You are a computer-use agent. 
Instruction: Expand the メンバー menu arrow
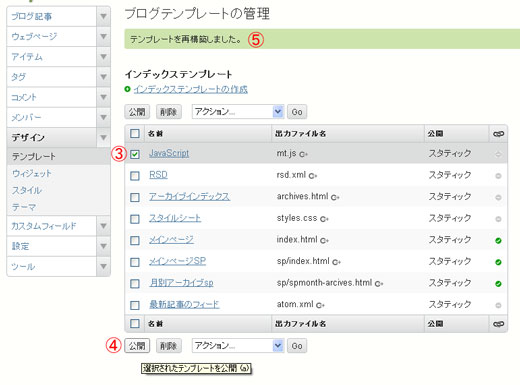tap(103, 117)
